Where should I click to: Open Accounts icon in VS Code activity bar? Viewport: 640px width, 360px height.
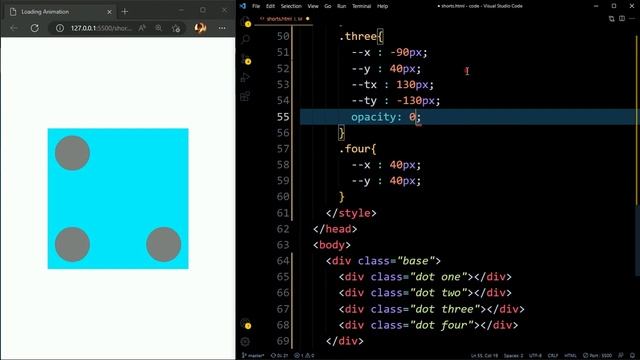[x=245, y=323]
